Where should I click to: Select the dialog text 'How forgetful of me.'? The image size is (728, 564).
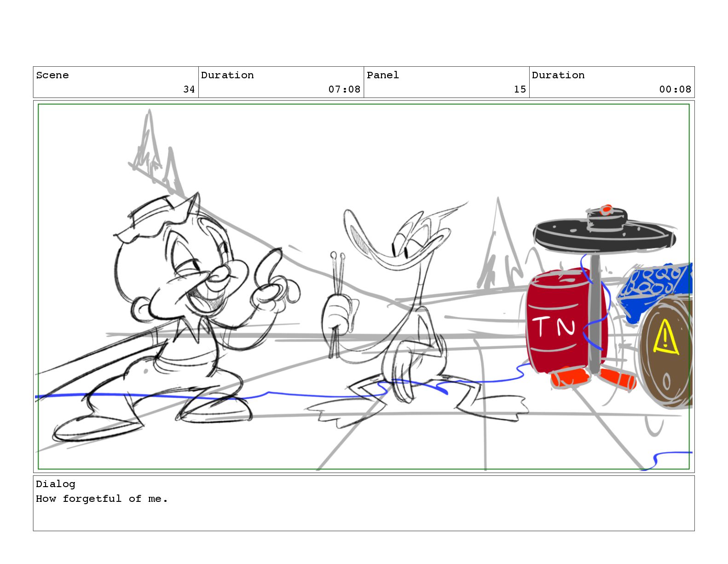[102, 499]
